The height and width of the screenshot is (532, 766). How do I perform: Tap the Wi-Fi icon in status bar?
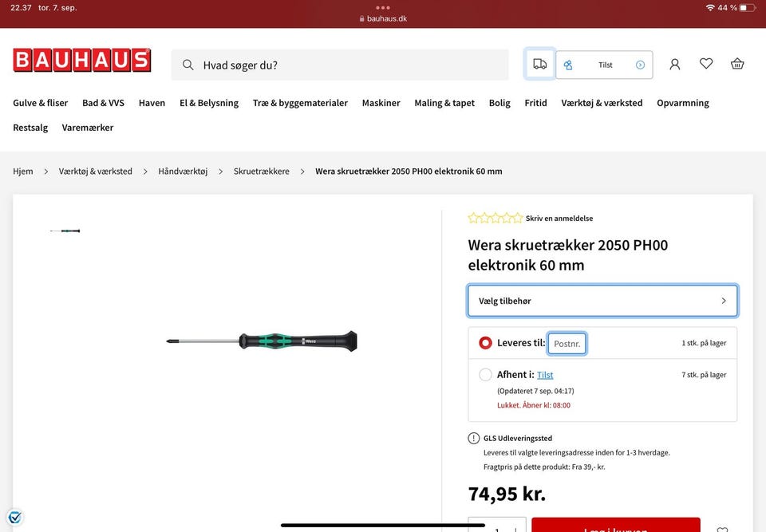[710, 8]
